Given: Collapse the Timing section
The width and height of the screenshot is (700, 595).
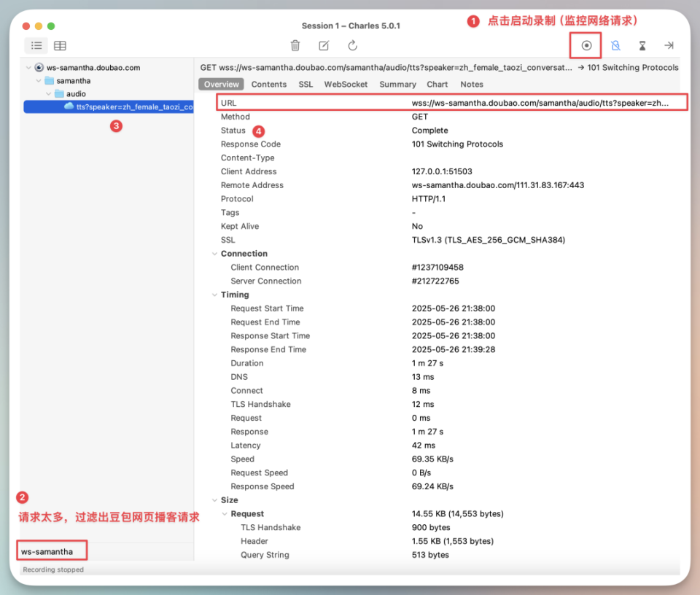Looking at the screenshot, I should 214,295.
